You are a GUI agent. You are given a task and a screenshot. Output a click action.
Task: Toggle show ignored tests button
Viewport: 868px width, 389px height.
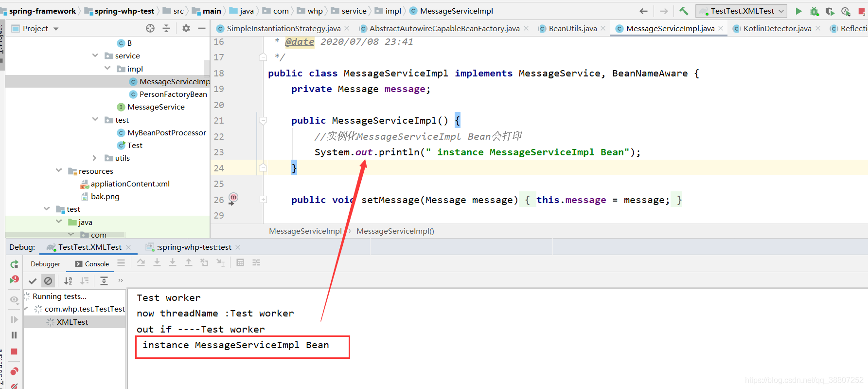click(48, 281)
